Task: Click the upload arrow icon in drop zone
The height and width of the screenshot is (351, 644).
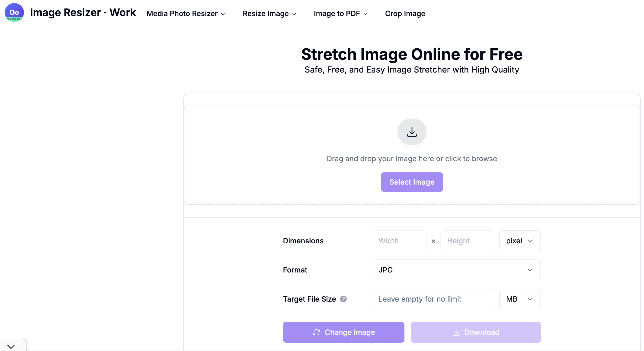Action: click(412, 132)
